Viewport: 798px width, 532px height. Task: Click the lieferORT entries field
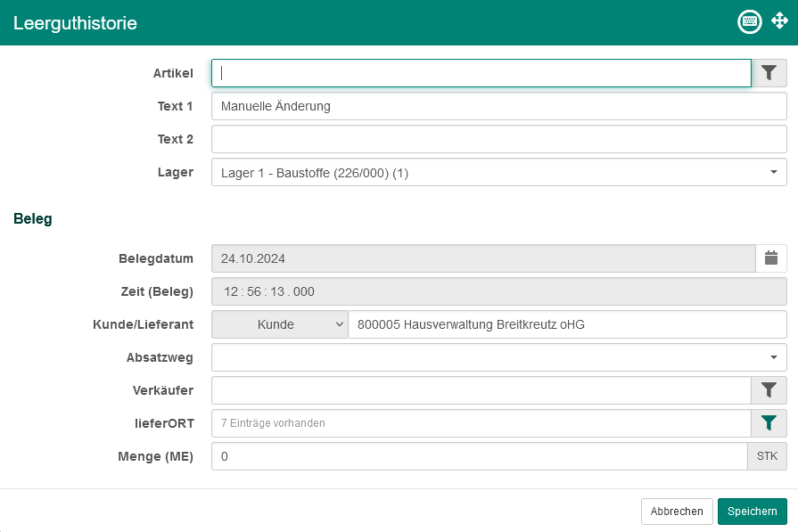(481, 423)
